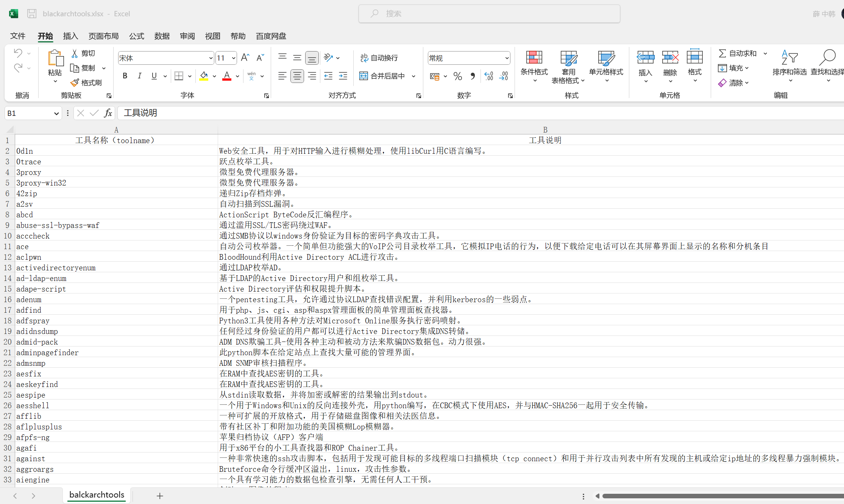Toggle top vertical alignment
844x504 pixels.
click(282, 58)
